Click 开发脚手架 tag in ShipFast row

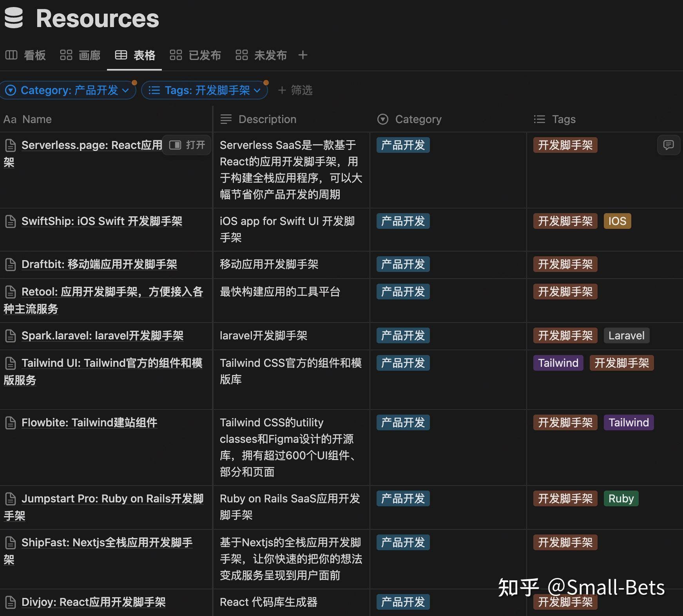(x=565, y=542)
